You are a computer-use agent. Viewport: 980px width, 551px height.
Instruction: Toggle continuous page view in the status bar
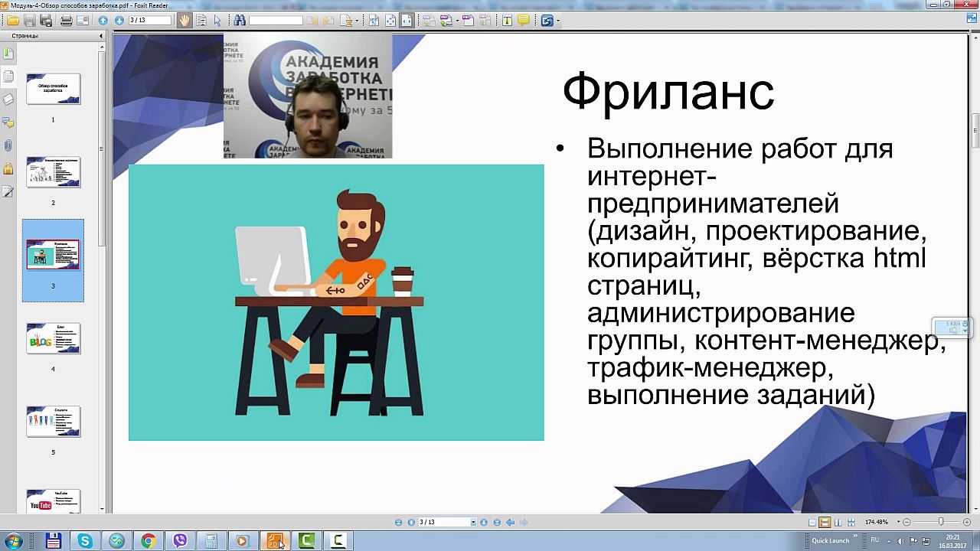(x=825, y=522)
